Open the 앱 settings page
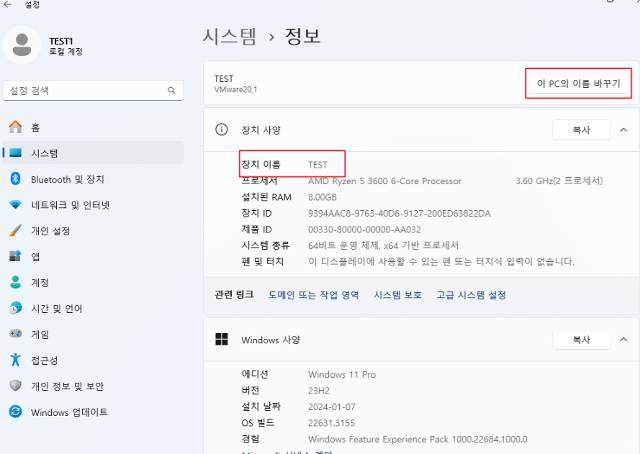Image resolution: width=640 pixels, height=454 pixels. (93, 256)
